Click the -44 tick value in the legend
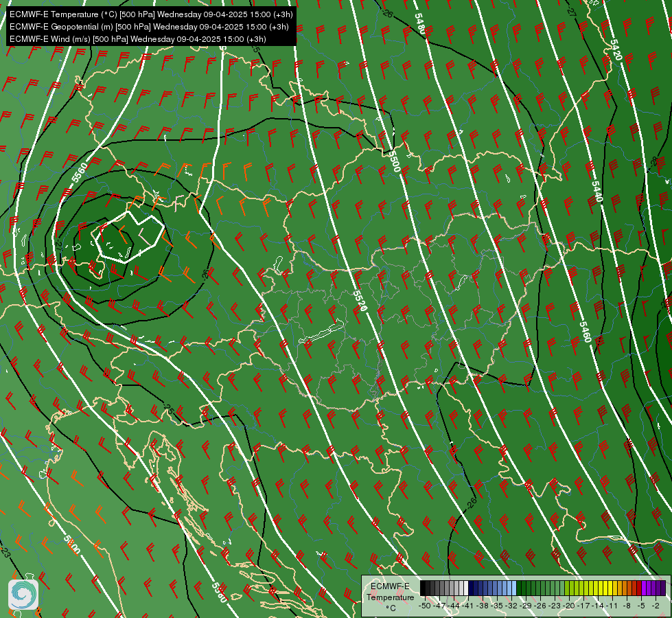The height and width of the screenshot is (618, 672). point(454,606)
